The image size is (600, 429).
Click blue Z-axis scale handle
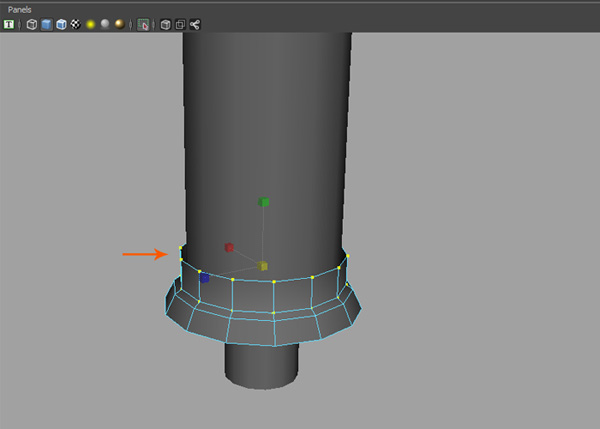205,277
